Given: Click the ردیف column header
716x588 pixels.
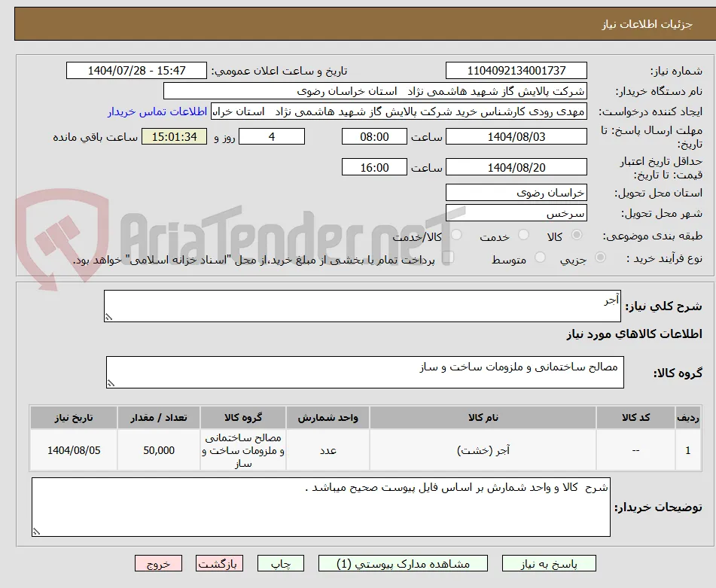Looking at the screenshot, I should [687, 418].
